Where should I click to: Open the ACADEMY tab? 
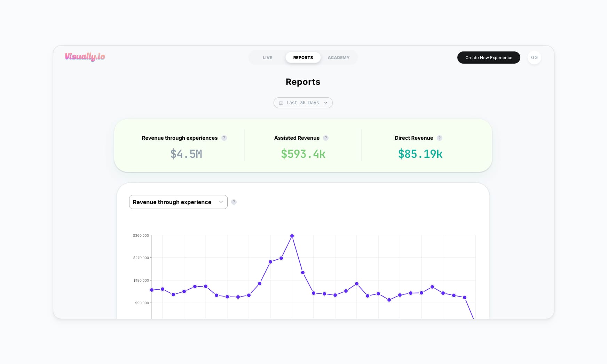(338, 58)
